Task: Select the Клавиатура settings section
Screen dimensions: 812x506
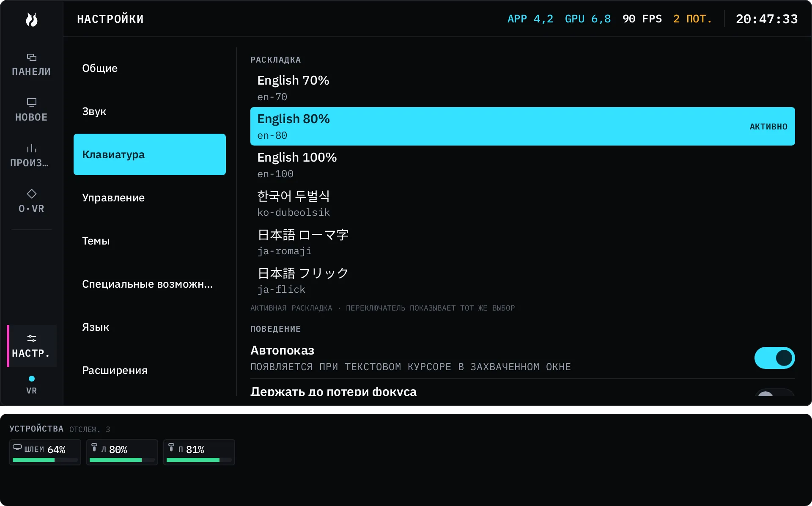Action: 150,154
